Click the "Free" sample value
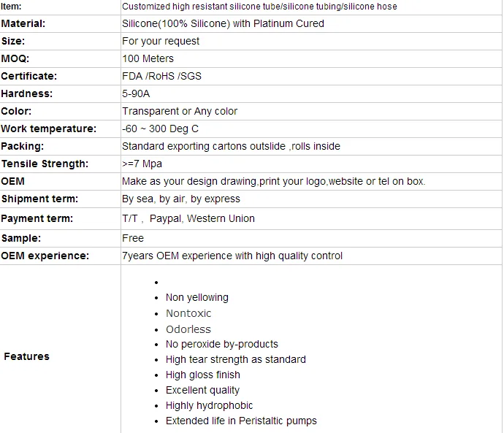Viewport: 504px width, 433px height. coord(133,238)
